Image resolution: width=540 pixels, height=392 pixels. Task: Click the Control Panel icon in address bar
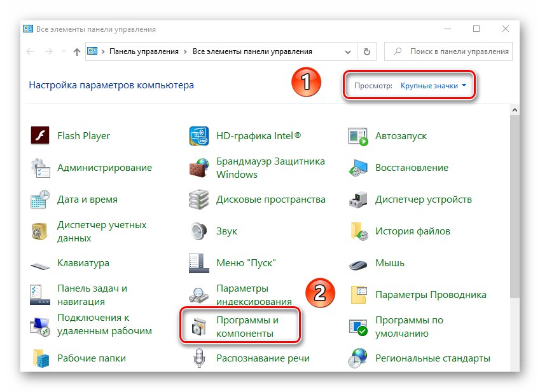tap(92, 51)
